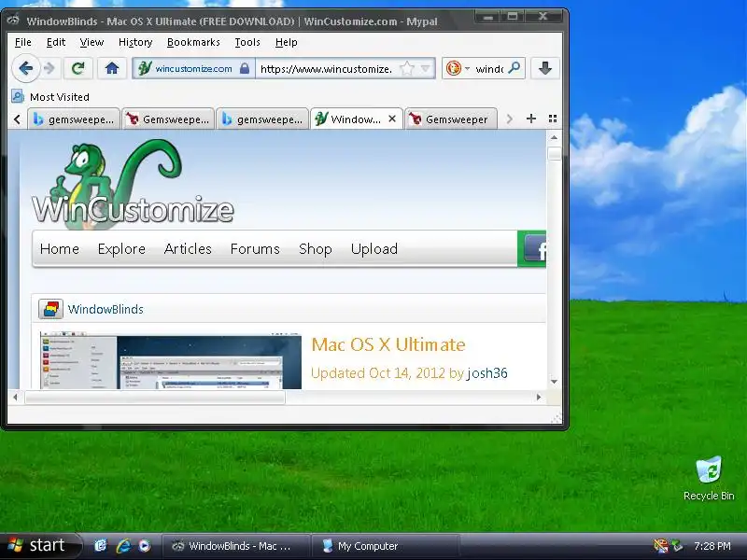Go back with the browser back arrow
The image size is (747, 560).
pyautogui.click(x=26, y=68)
